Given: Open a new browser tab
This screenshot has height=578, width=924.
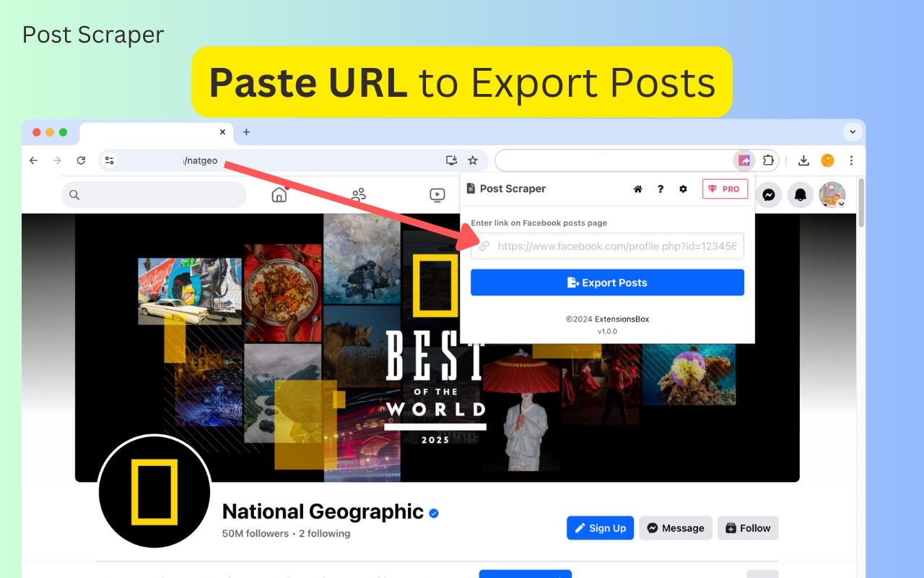Looking at the screenshot, I should pos(246,132).
